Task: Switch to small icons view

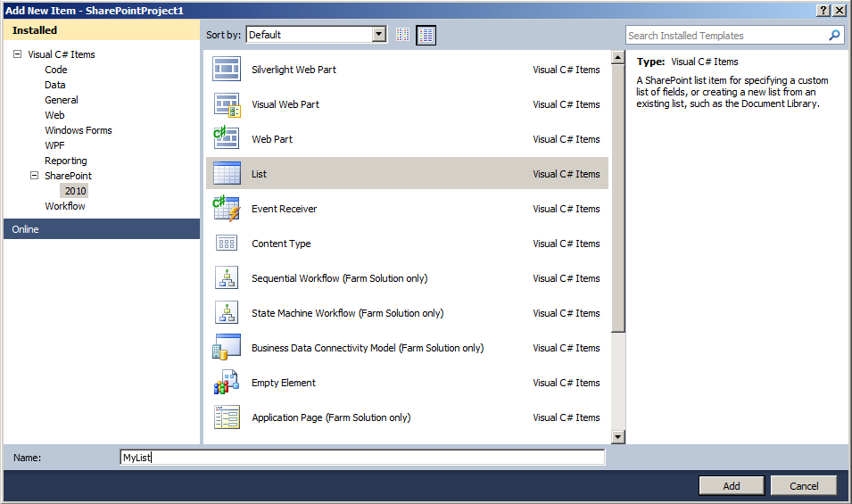Action: 402,35
